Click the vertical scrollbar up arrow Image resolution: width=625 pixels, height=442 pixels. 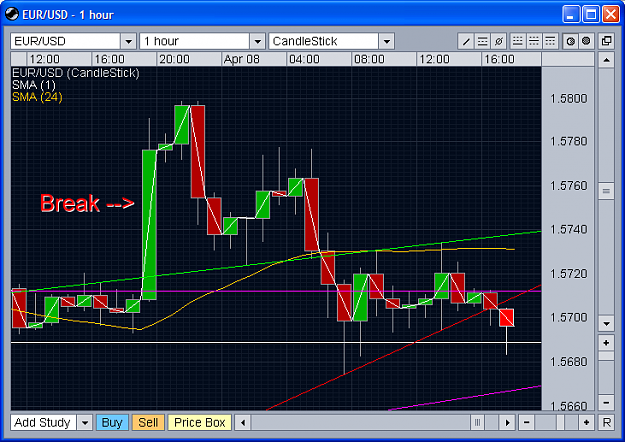(x=606, y=60)
